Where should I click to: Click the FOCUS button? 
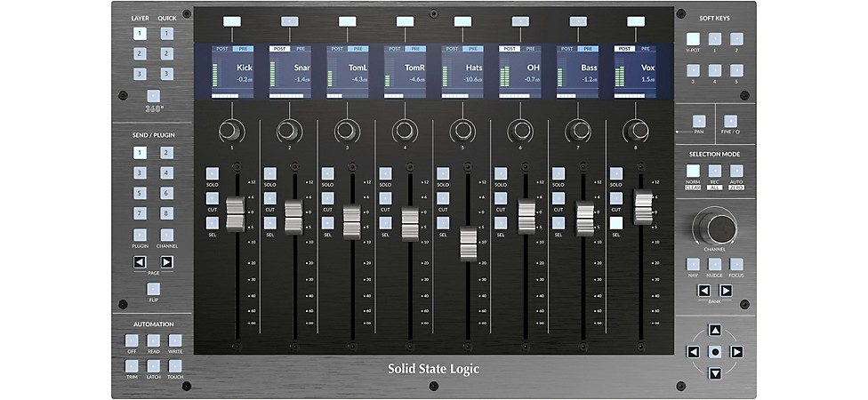coord(736,265)
